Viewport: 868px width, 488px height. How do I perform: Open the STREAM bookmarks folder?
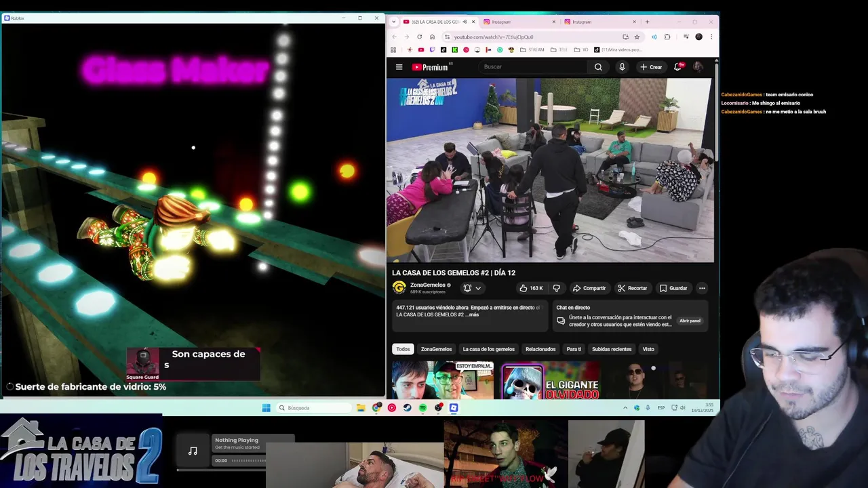point(532,49)
